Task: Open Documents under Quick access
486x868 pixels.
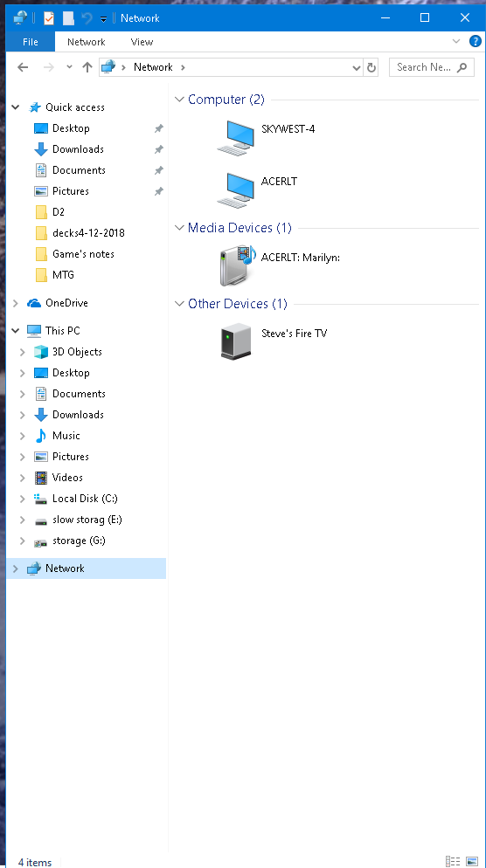Action: click(79, 170)
